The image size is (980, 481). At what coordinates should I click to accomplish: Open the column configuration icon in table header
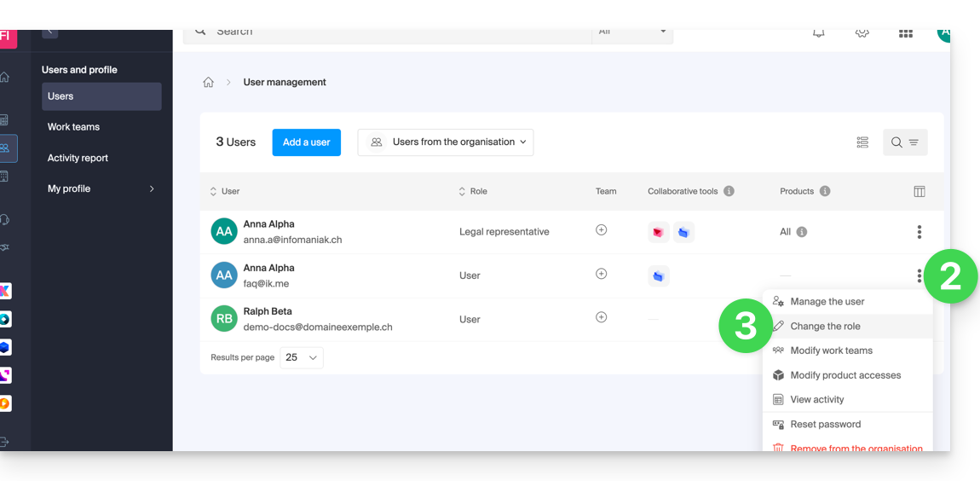tap(919, 191)
